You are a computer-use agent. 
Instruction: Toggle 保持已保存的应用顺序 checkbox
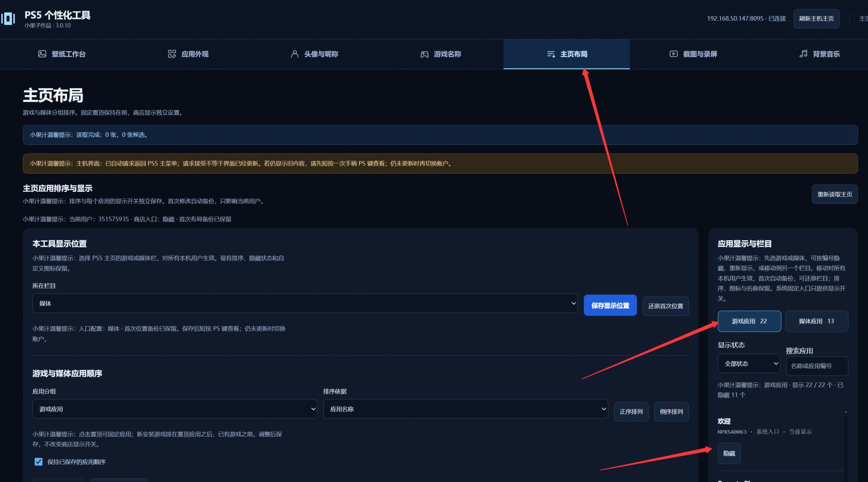(39, 462)
